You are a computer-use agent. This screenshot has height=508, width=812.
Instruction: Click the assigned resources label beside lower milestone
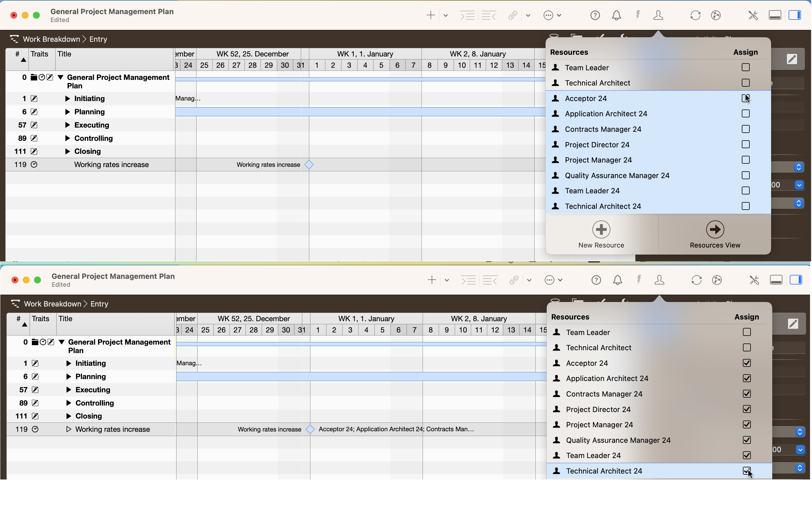(396, 429)
